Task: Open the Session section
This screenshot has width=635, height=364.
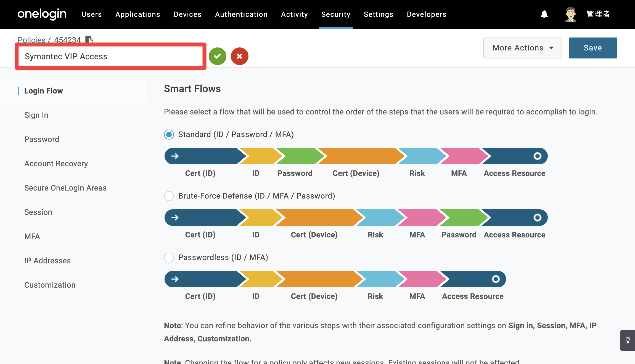Action: pos(38,212)
